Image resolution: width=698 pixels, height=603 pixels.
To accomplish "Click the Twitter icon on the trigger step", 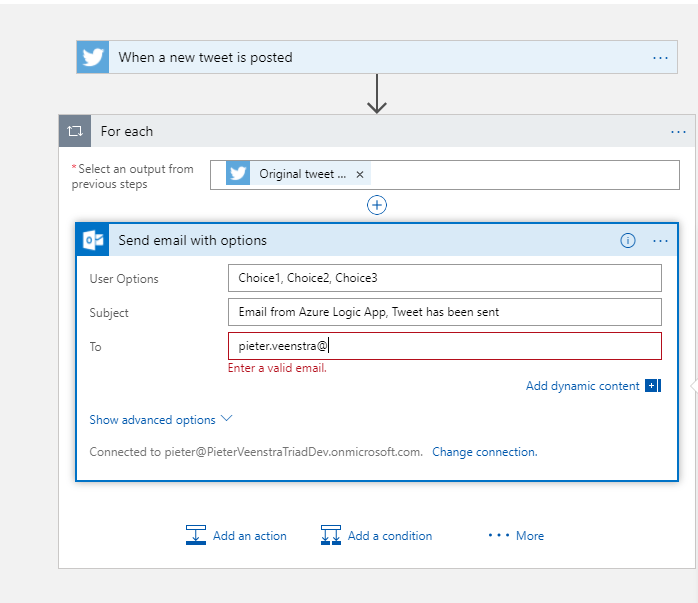I will pos(92,57).
